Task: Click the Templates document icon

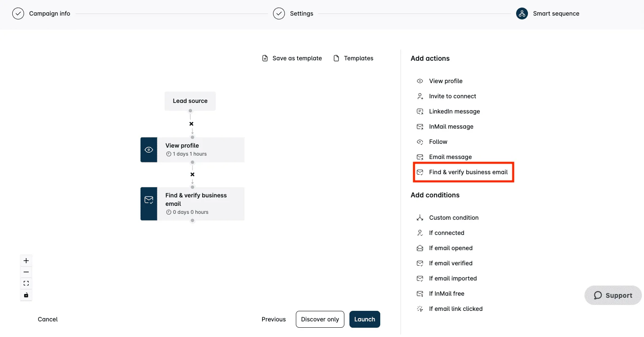Action: (336, 58)
